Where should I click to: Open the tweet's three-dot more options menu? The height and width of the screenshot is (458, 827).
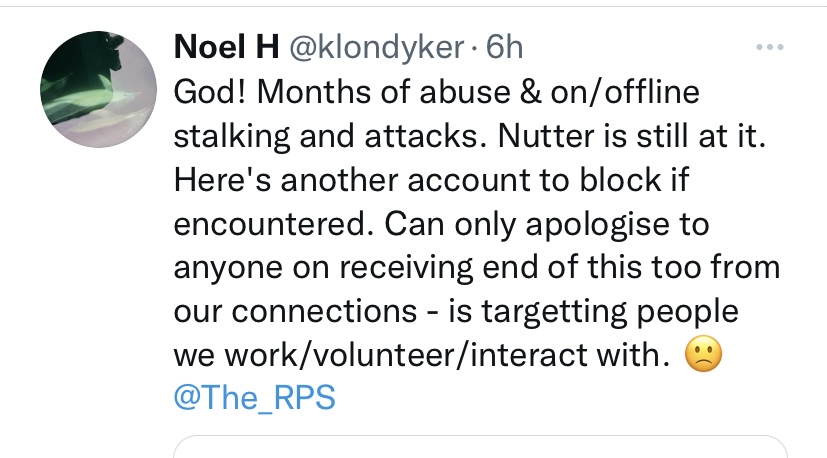770,47
